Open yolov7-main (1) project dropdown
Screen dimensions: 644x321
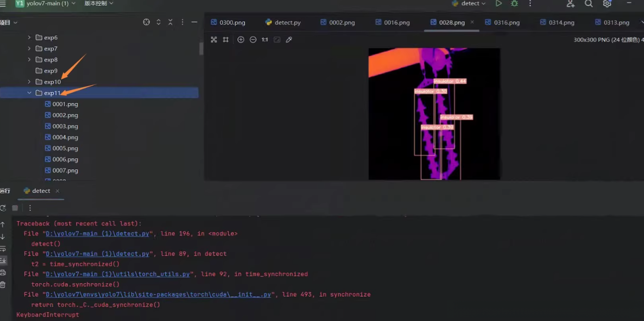(x=46, y=3)
